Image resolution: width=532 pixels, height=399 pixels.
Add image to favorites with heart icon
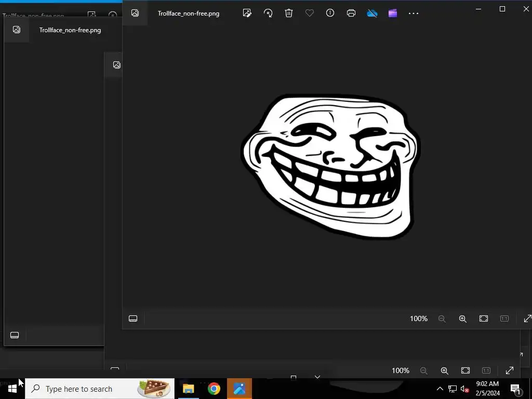310,13
